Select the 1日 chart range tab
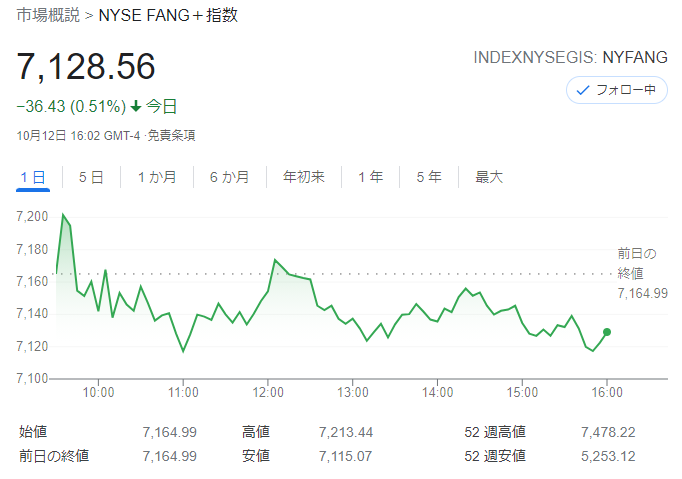Screen dimensions: 682x479 point(33,177)
